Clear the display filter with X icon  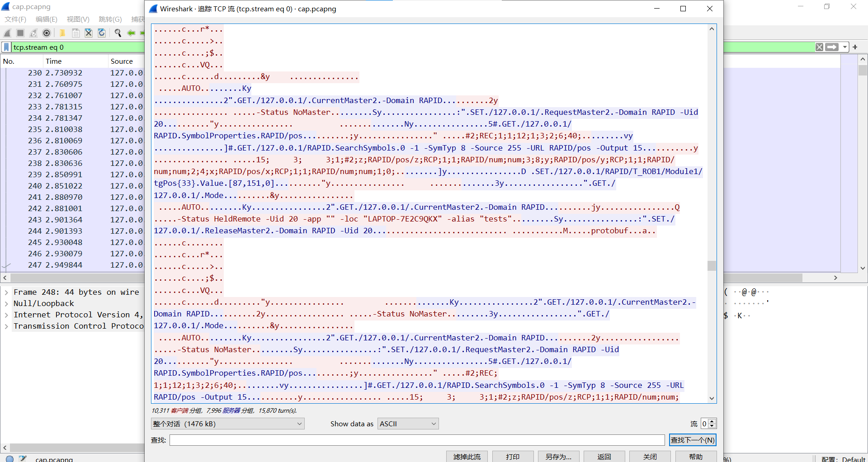[x=819, y=47]
